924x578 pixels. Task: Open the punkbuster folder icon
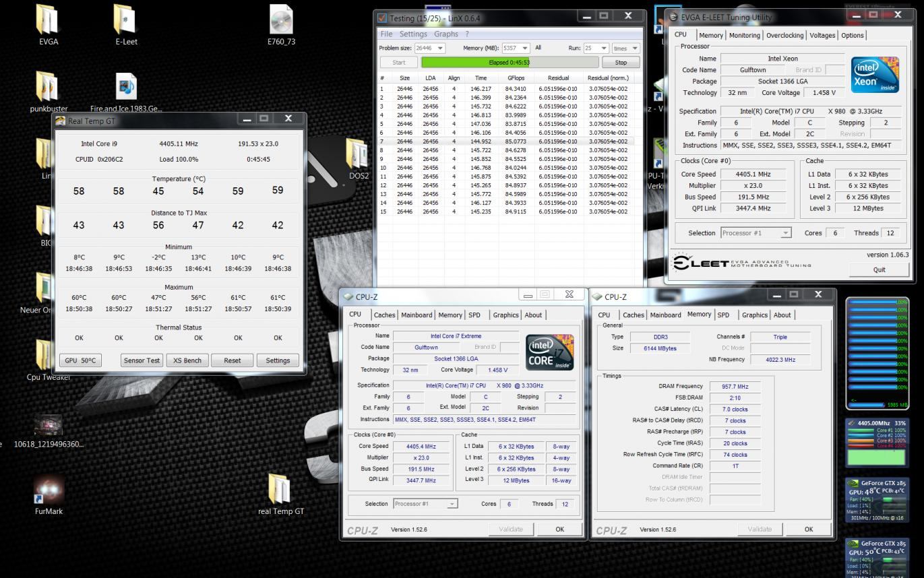[49, 88]
